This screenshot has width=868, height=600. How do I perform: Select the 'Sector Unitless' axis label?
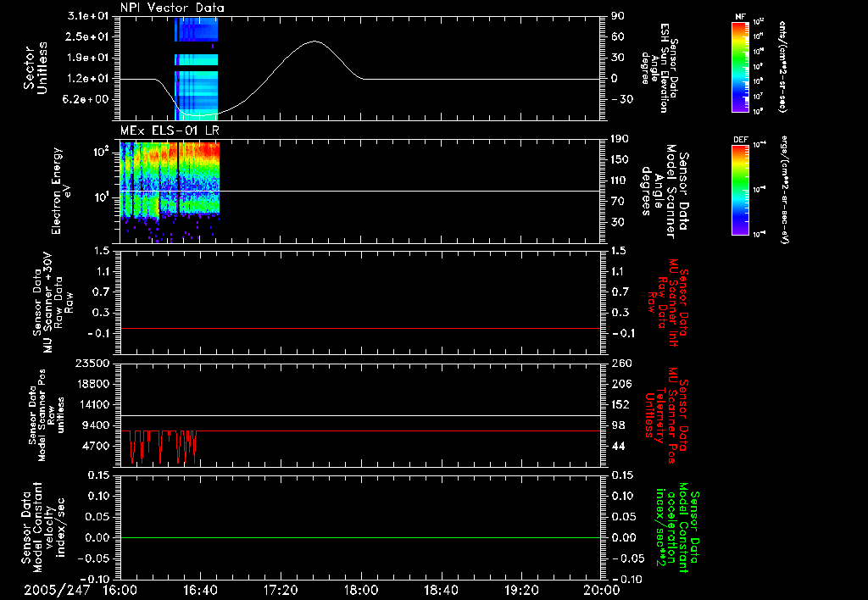[x=36, y=68]
